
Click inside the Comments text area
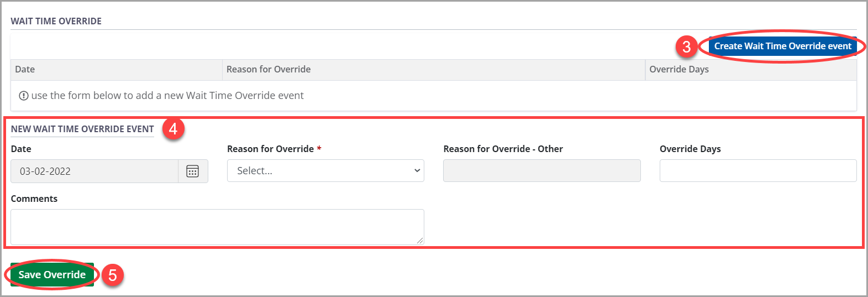tap(217, 227)
